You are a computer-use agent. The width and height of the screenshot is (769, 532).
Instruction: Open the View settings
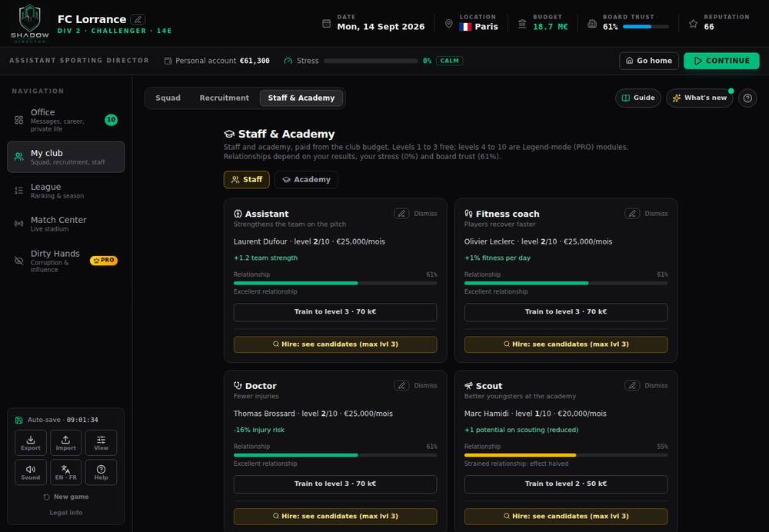coord(101,443)
